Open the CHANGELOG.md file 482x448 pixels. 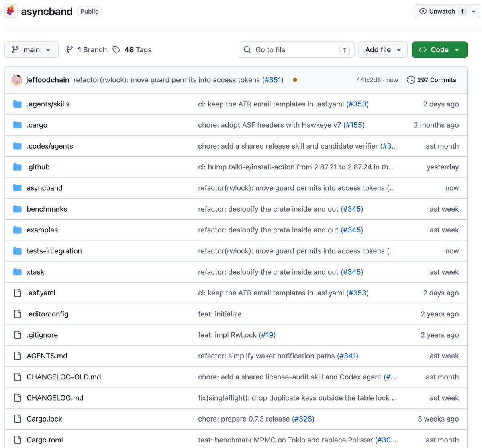pyautogui.click(x=55, y=398)
